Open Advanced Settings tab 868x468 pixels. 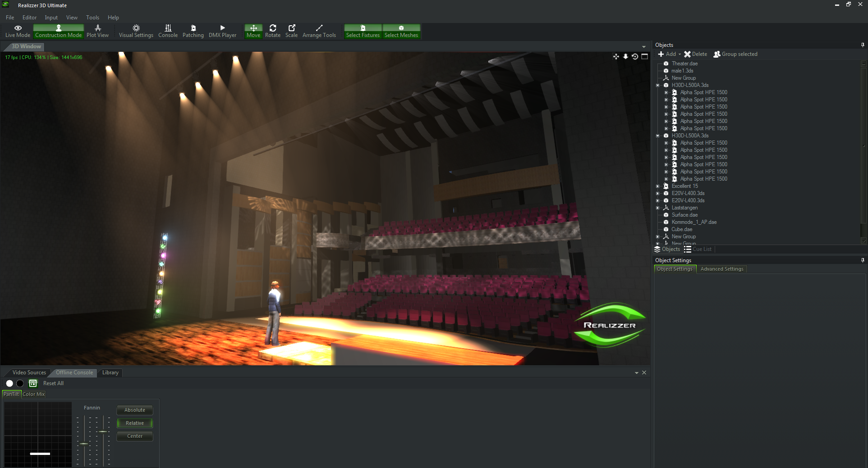point(722,269)
